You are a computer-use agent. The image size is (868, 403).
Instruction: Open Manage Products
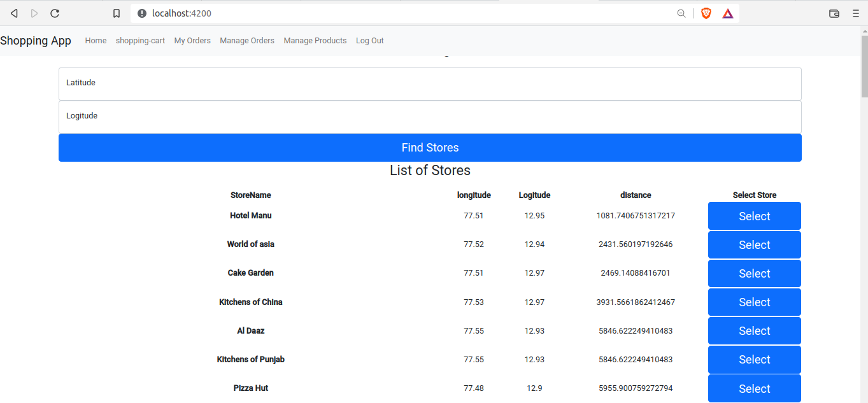[315, 40]
